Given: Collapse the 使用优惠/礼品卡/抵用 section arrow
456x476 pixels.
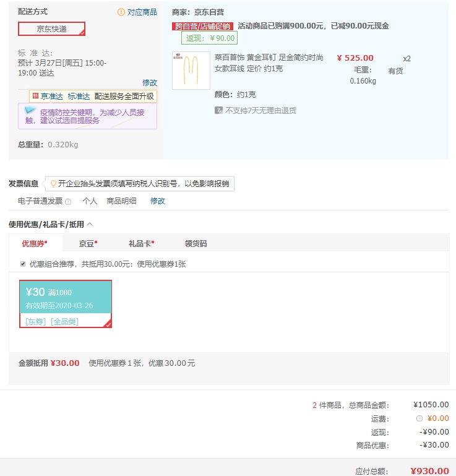Looking at the screenshot, I should pyautogui.click(x=90, y=224).
